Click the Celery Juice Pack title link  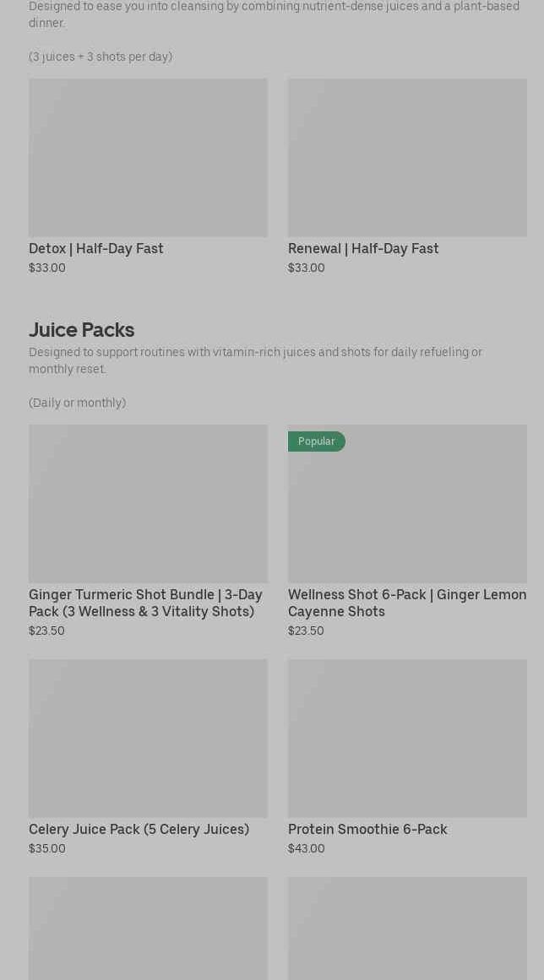coord(139,829)
